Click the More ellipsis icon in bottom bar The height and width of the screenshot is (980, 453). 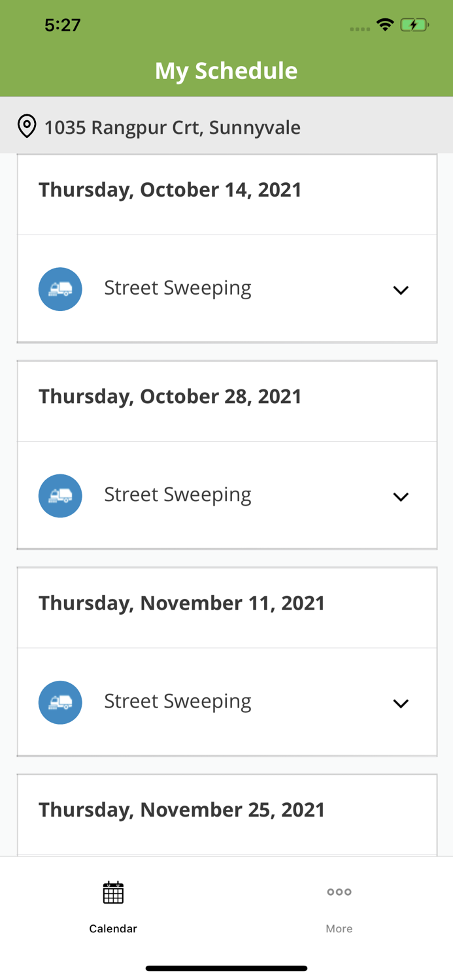339,891
